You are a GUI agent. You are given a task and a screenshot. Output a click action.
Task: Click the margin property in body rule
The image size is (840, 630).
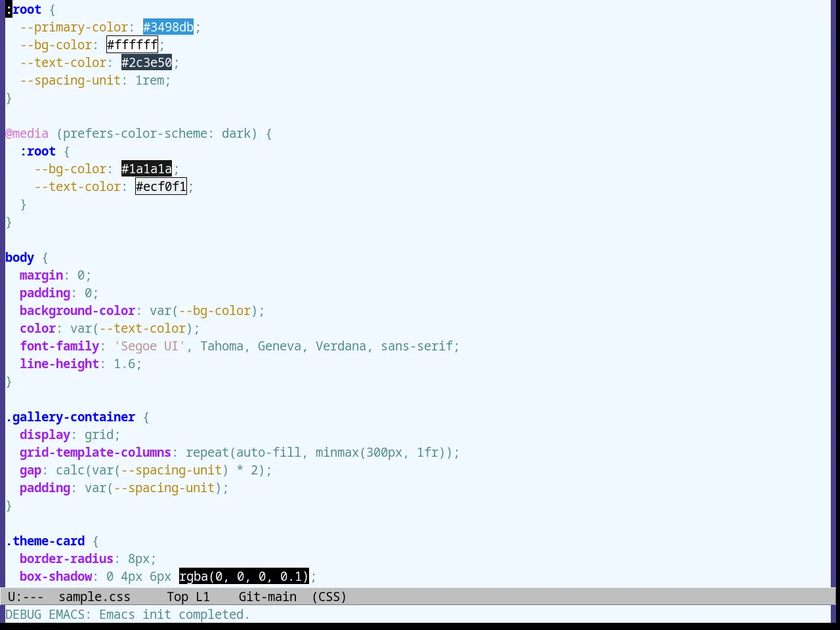click(41, 275)
